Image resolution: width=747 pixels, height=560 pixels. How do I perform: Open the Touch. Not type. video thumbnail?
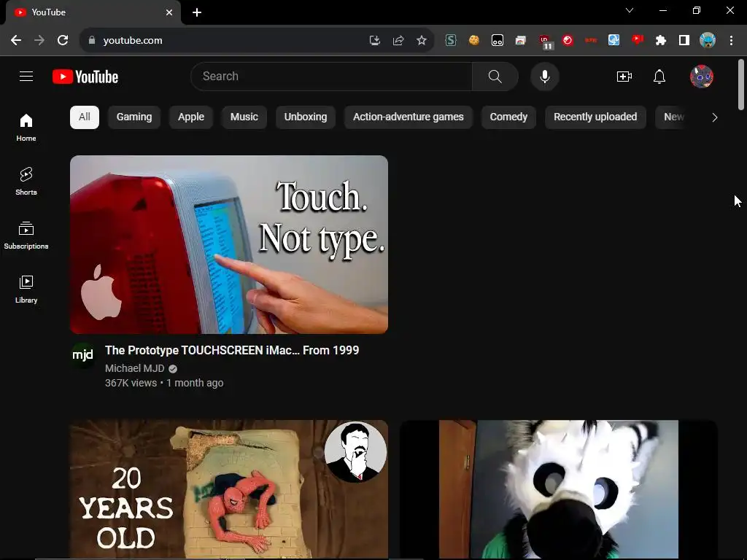[228, 244]
